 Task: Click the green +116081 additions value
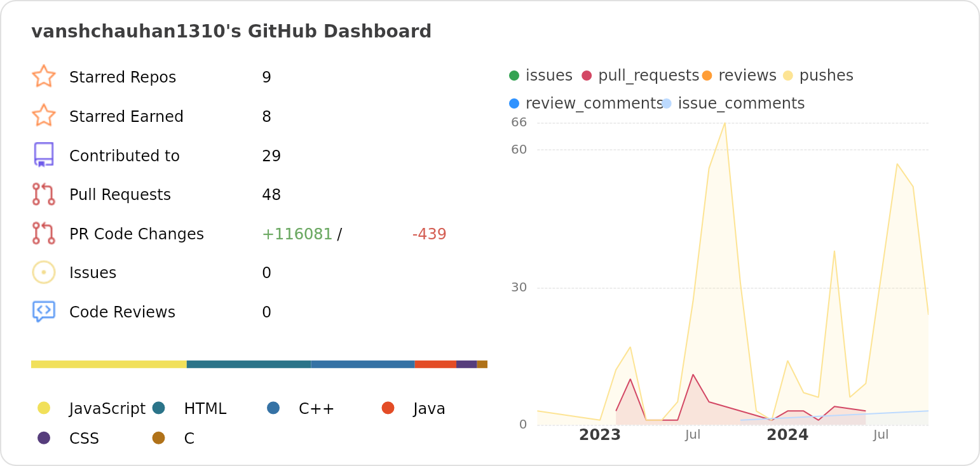(297, 234)
